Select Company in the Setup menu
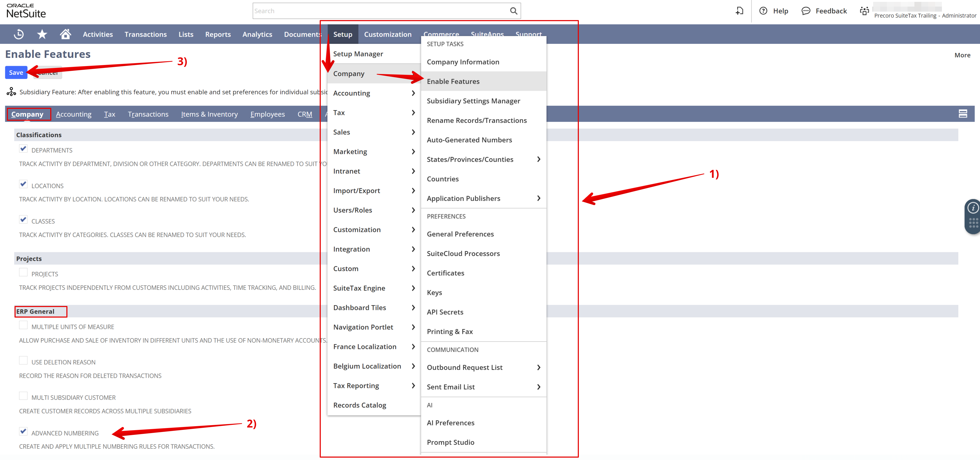The image size is (980, 460). pos(374,74)
